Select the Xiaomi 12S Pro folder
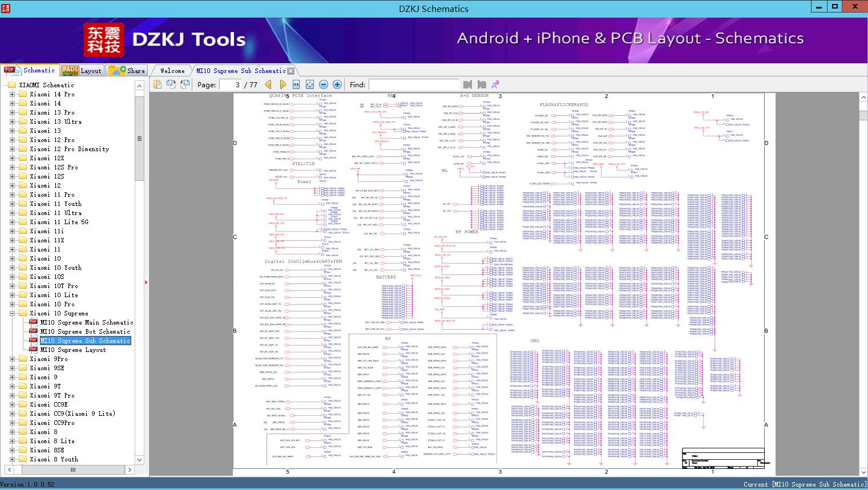The image size is (868, 490). point(54,167)
